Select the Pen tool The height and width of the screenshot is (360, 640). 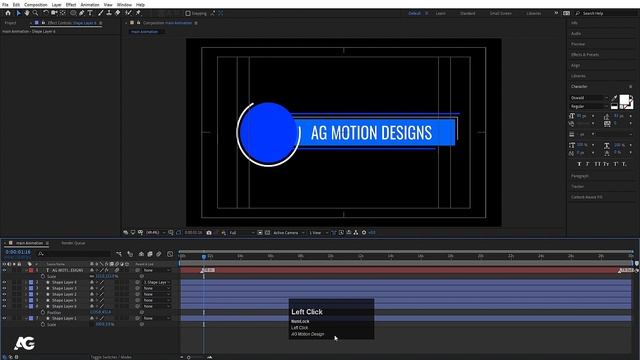pos(82,13)
